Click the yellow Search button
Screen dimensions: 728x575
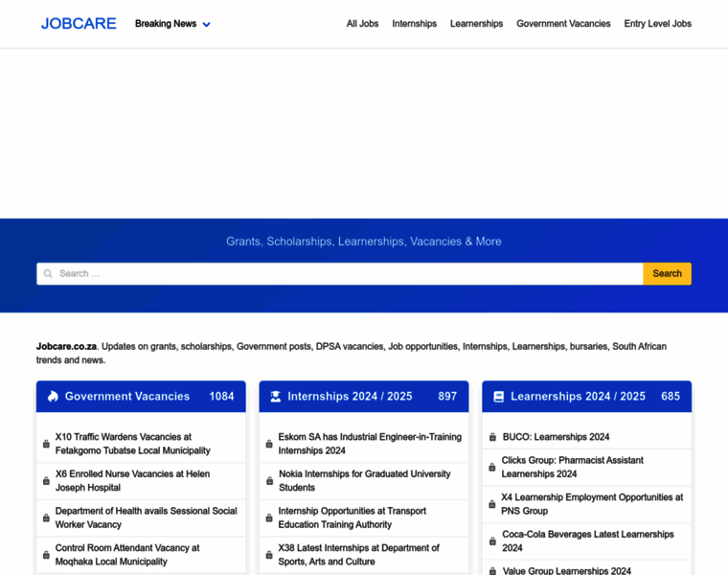[668, 273]
